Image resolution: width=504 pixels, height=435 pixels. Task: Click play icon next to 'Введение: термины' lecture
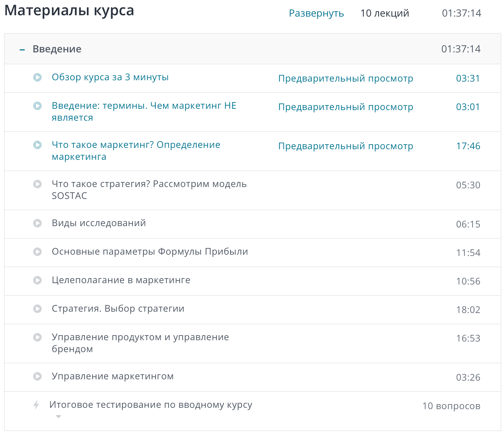(x=37, y=106)
